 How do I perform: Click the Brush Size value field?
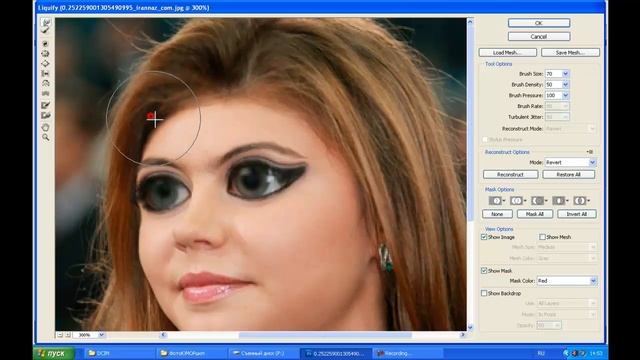(x=553, y=74)
